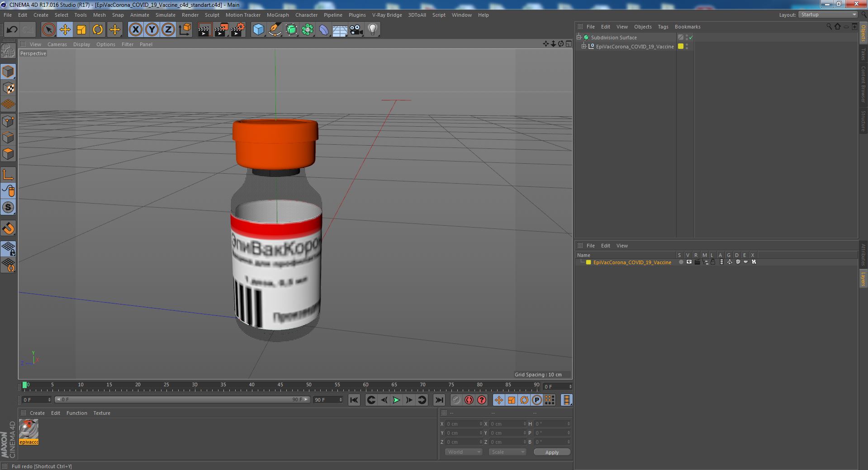The image size is (868, 470).
Task: Go to end of animation
Action: click(439, 400)
